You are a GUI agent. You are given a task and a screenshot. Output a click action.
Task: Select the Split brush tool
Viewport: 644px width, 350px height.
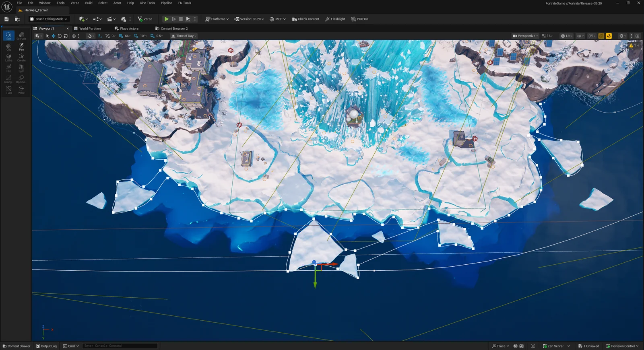coord(21,68)
